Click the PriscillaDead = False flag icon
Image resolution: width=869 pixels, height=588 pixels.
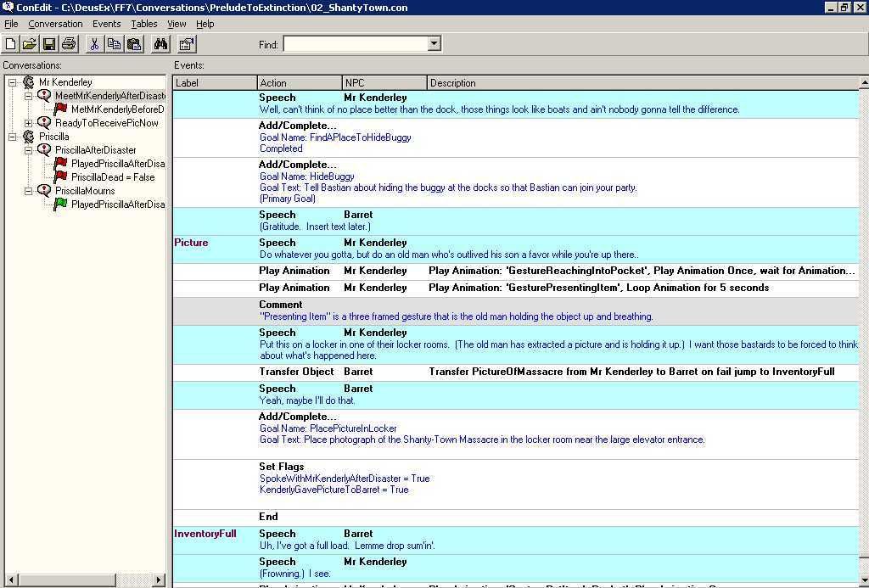61,176
